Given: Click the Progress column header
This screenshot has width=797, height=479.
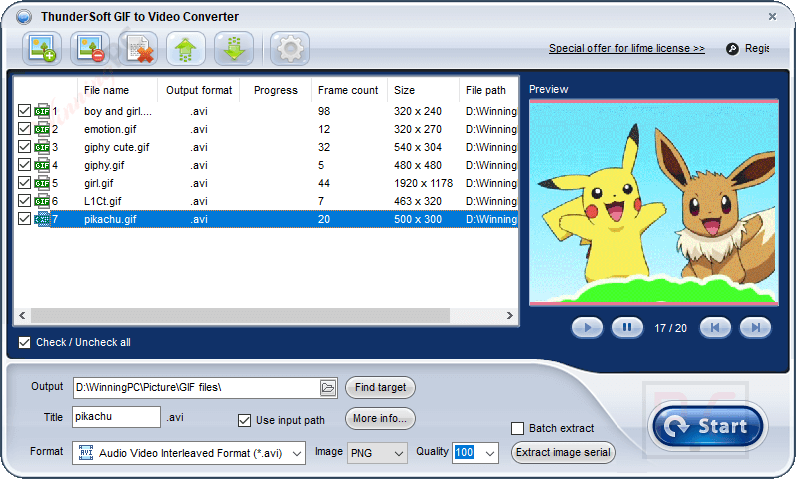Looking at the screenshot, I should point(275,90).
